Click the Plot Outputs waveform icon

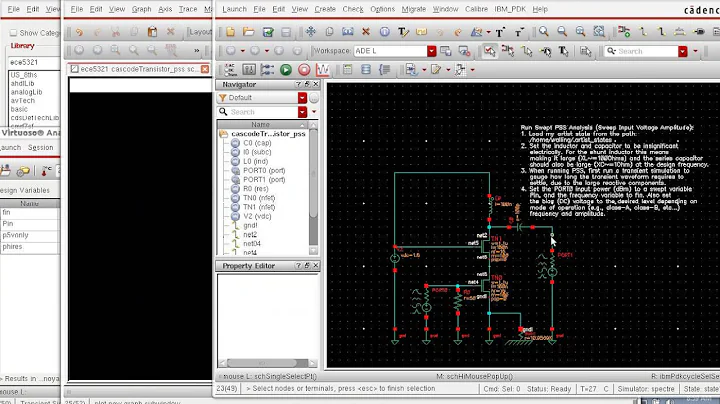(323, 70)
